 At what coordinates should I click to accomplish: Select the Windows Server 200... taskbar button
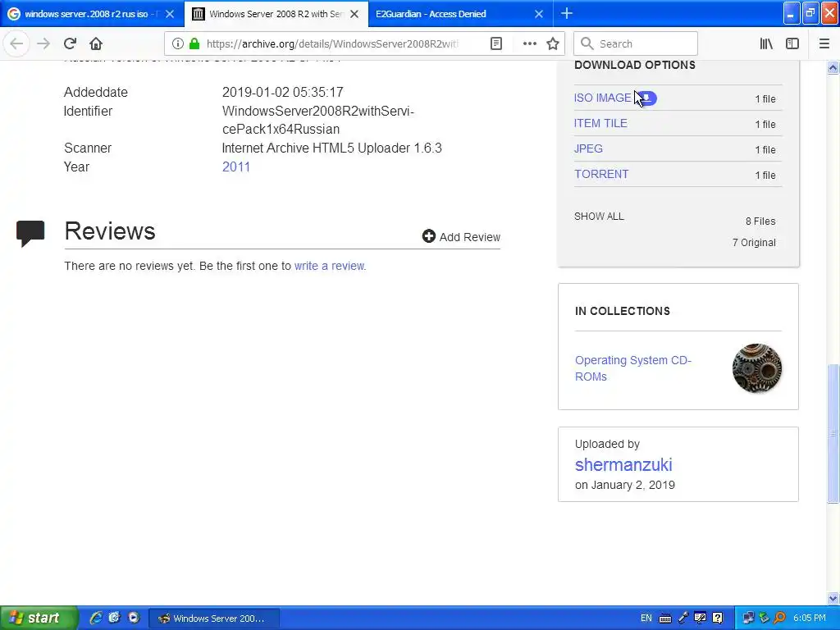click(x=213, y=619)
